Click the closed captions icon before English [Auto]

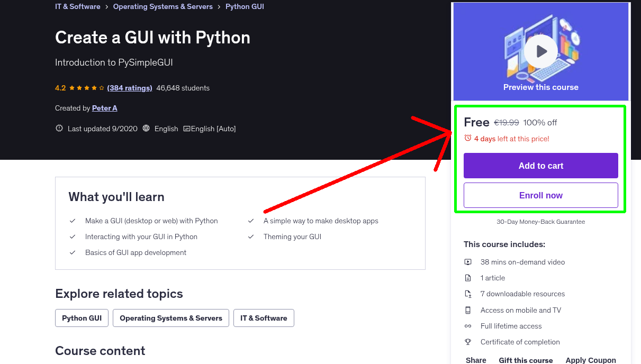(187, 129)
